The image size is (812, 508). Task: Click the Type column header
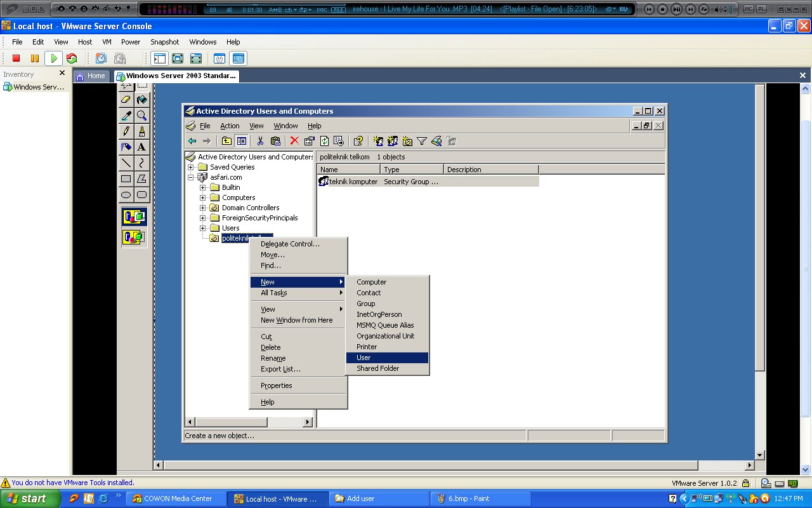pos(412,170)
